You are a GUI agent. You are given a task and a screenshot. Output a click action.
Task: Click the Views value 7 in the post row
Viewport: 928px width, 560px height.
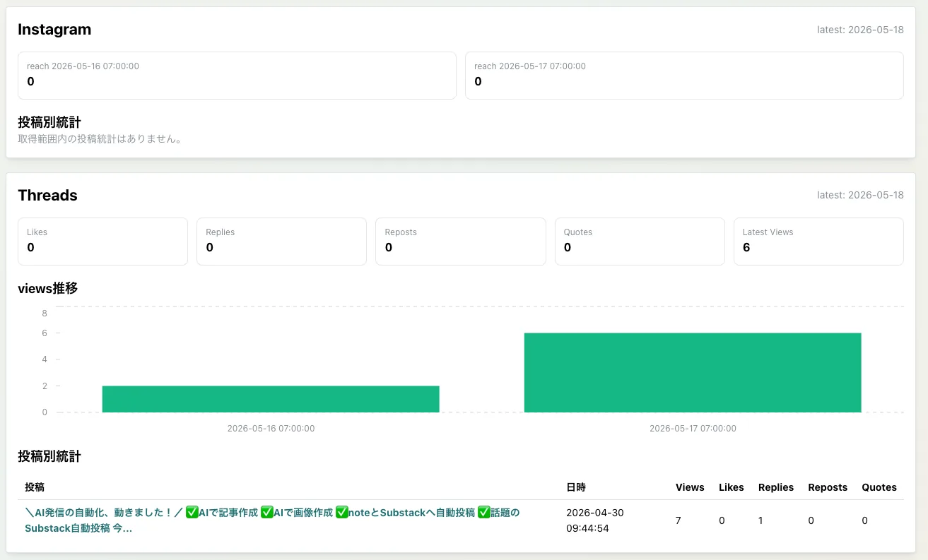tap(679, 520)
